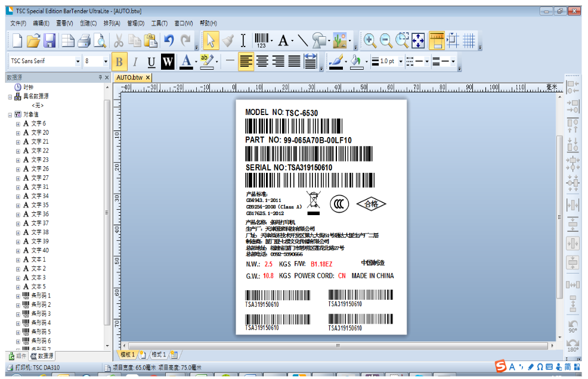Open the font size 8 dropdown
Viewport: 588px width, 379px height.
point(106,61)
